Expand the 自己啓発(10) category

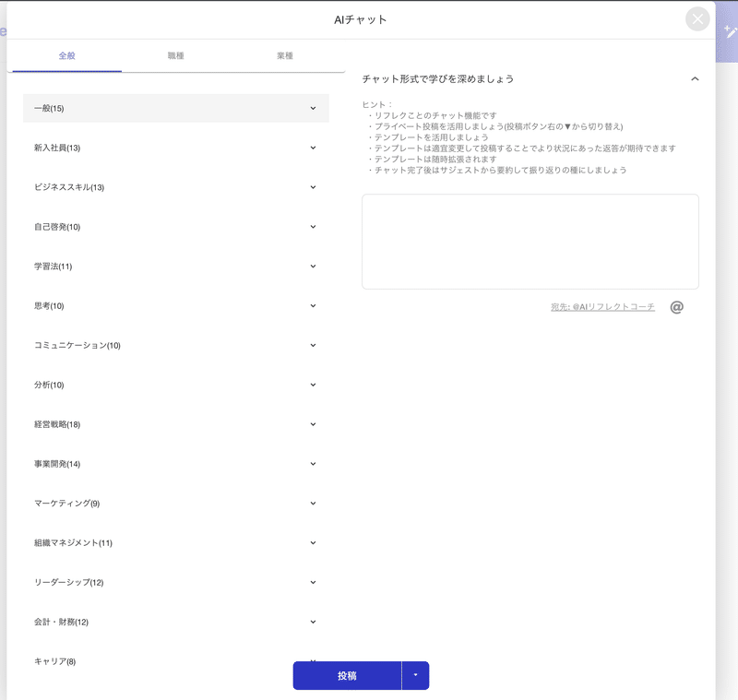(176, 227)
